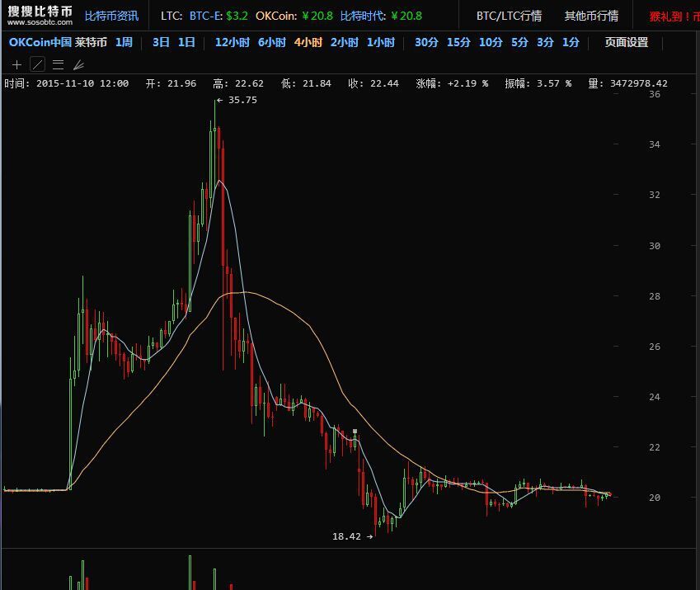Image resolution: width=700 pixels, height=590 pixels.
Task: Select the 12小时 timeframe
Action: 233,42
